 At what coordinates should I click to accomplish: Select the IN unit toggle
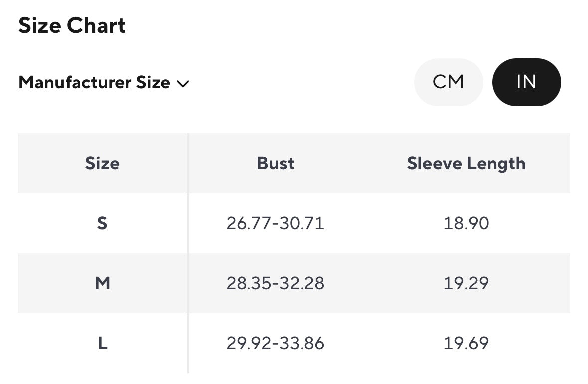[x=526, y=82]
